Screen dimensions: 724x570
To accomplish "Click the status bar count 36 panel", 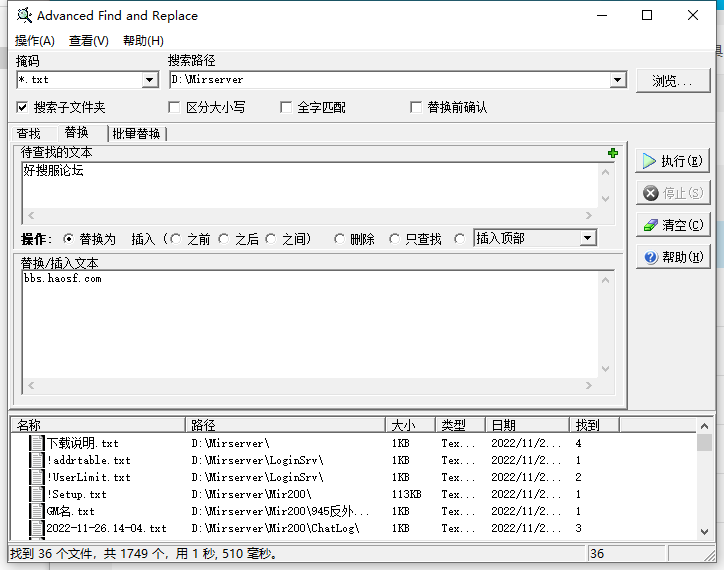I will tap(626, 553).
